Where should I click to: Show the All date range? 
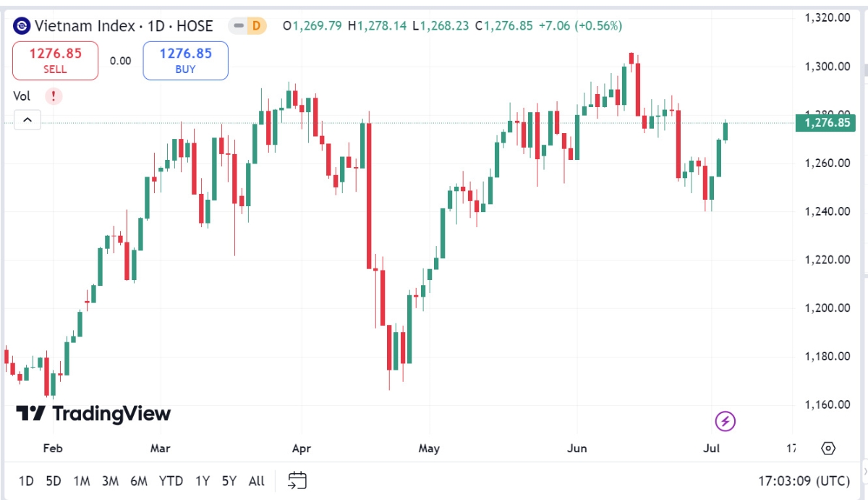click(256, 480)
